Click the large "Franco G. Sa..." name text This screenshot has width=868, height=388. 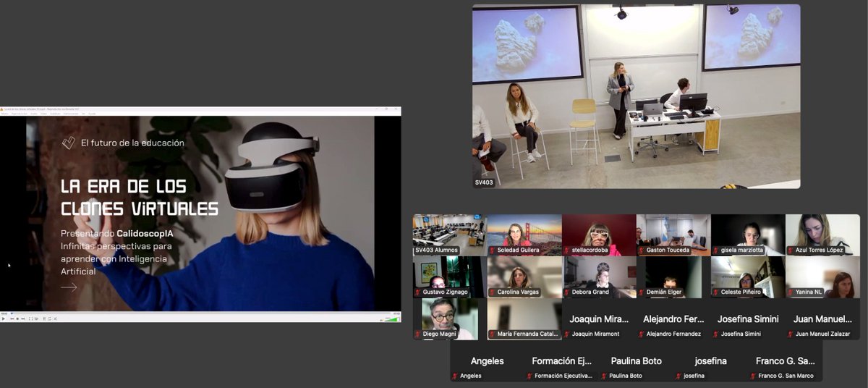pyautogui.click(x=785, y=360)
